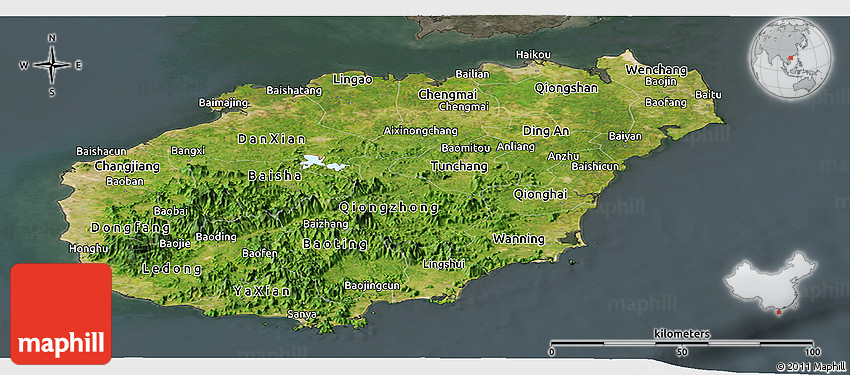This screenshot has height=375, width=850.
Task: Click the Wanning label
Action: coord(519,238)
